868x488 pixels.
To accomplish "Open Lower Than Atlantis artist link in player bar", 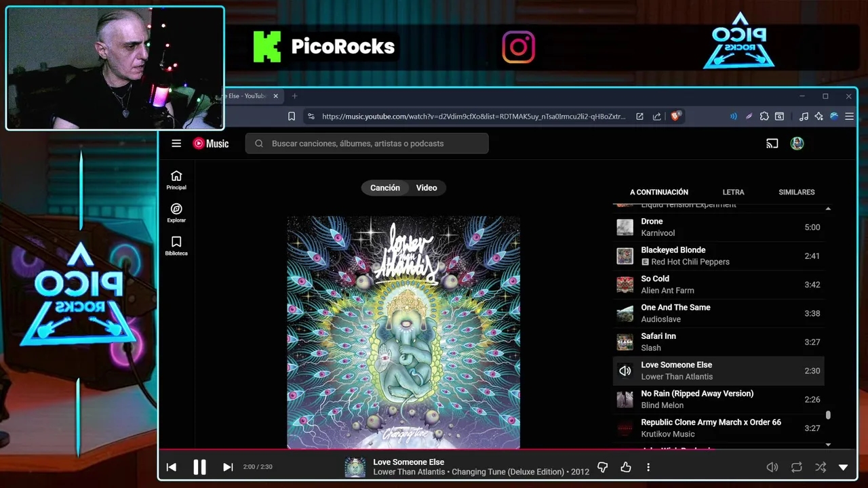I will coord(409,472).
